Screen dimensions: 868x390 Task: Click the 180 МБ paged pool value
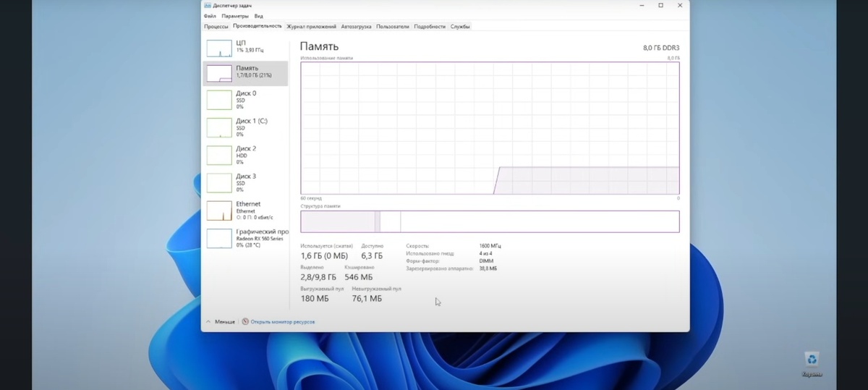point(314,299)
